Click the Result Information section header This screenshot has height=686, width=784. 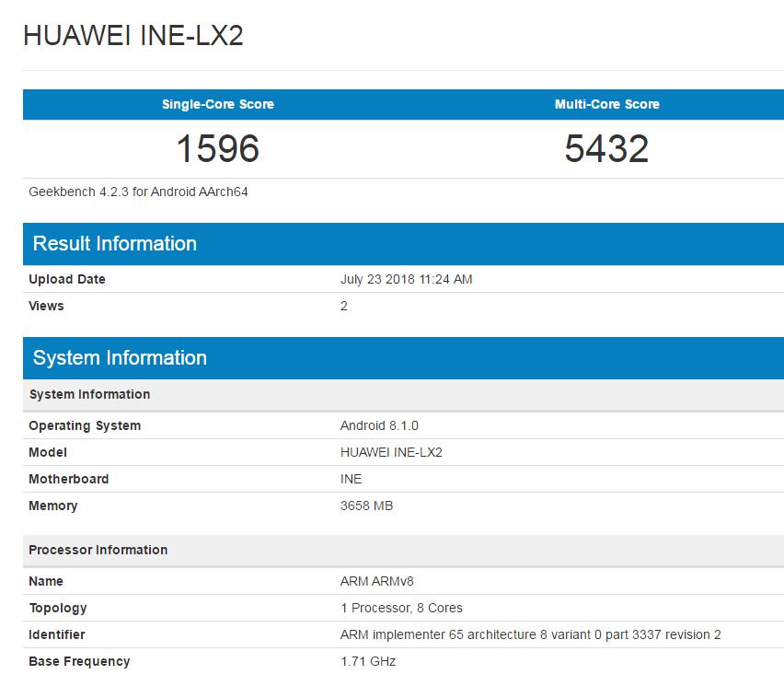403,244
